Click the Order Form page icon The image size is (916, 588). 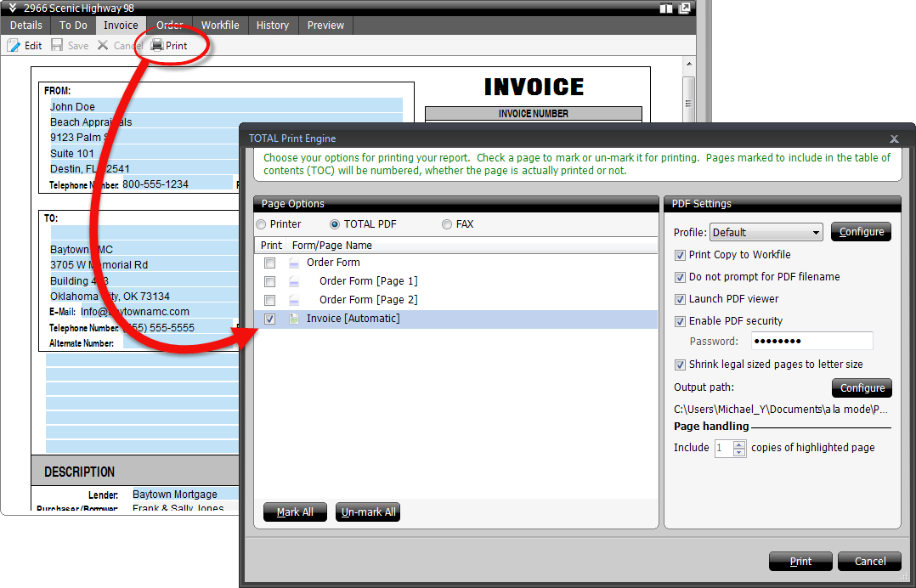[x=294, y=263]
